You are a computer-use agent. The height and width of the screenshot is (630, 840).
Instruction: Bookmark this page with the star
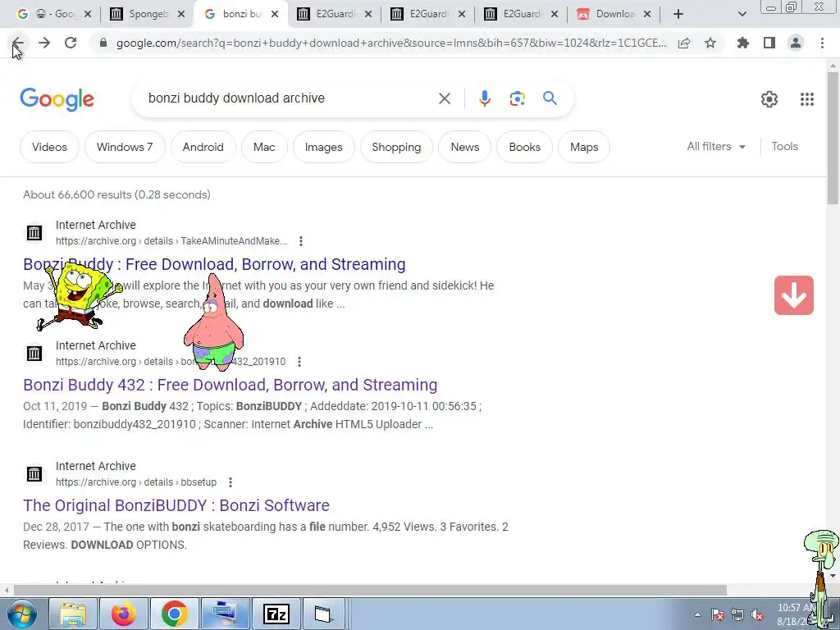(710, 43)
